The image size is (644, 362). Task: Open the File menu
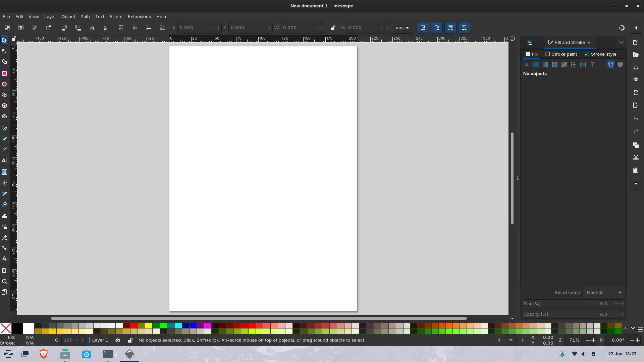pos(6,16)
